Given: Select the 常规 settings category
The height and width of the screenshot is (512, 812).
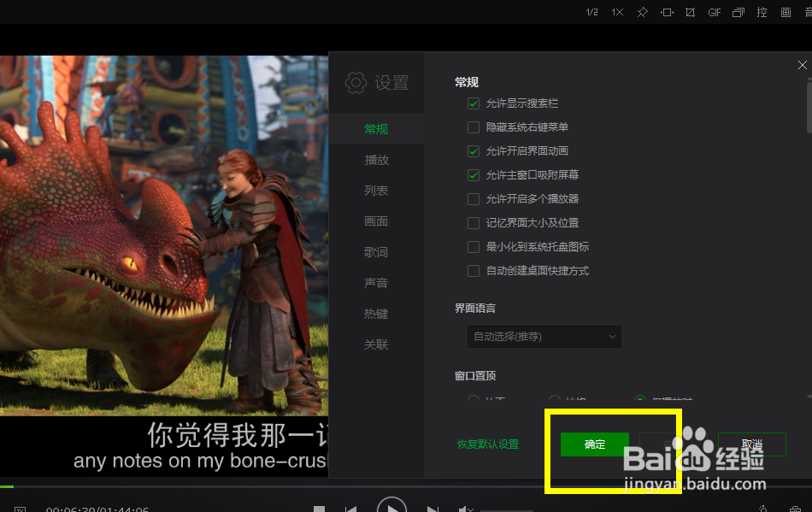Looking at the screenshot, I should click(x=376, y=128).
